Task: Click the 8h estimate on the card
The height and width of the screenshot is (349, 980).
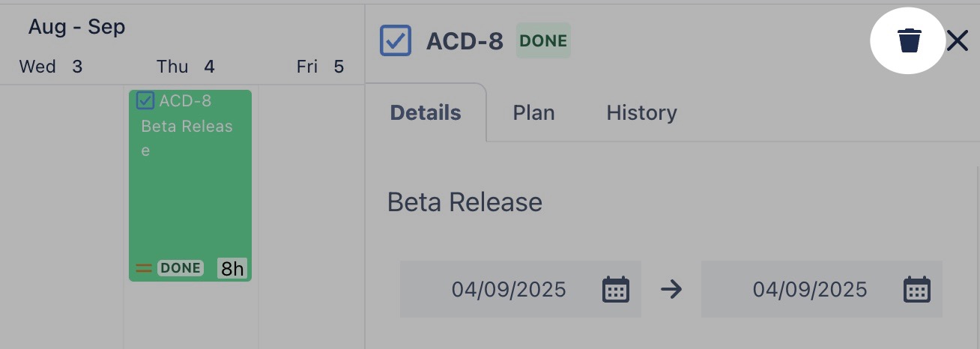Action: pyautogui.click(x=232, y=268)
